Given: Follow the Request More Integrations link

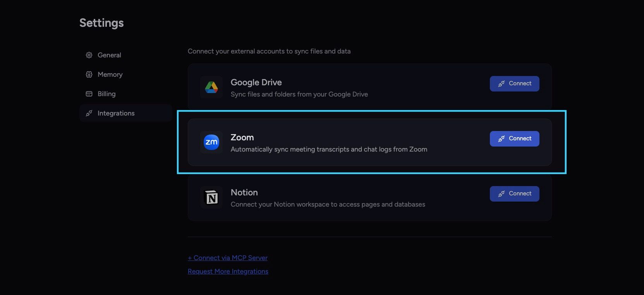Looking at the screenshot, I should (228, 271).
